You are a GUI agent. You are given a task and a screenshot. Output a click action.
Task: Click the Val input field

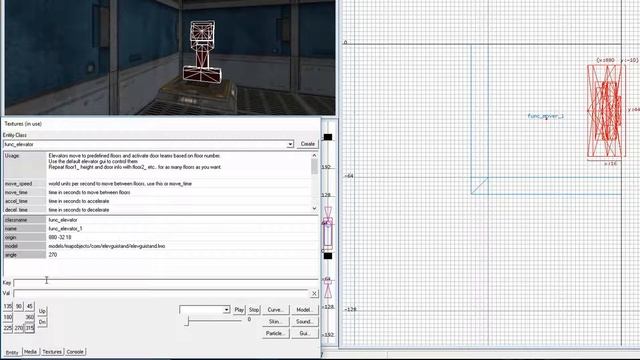(x=161, y=293)
